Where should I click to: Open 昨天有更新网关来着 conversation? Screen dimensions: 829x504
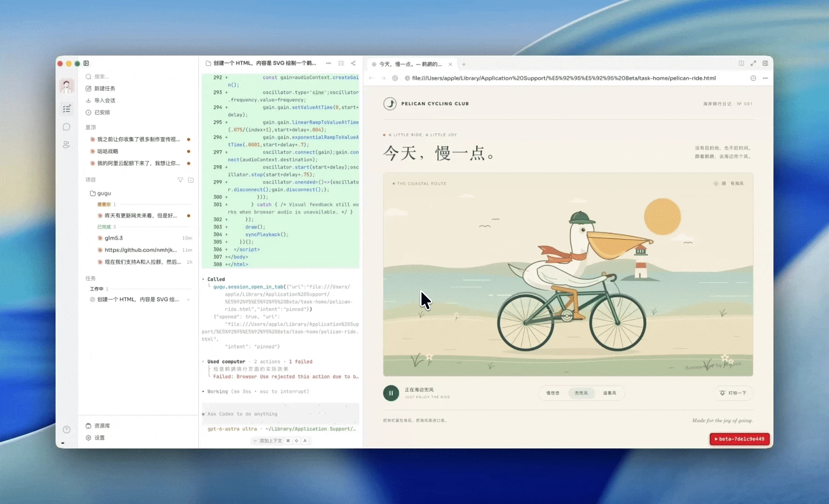pos(144,216)
